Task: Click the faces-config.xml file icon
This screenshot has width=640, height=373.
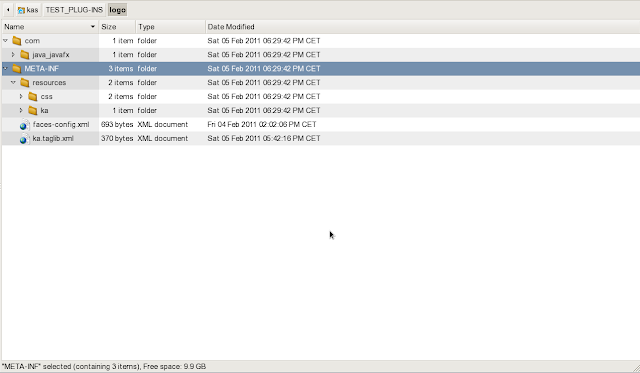Action: coord(24,125)
